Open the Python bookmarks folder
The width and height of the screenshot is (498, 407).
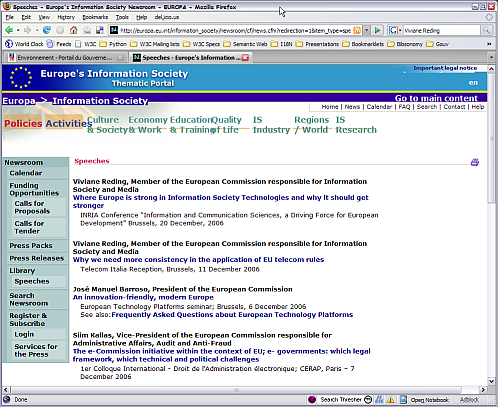pos(113,44)
